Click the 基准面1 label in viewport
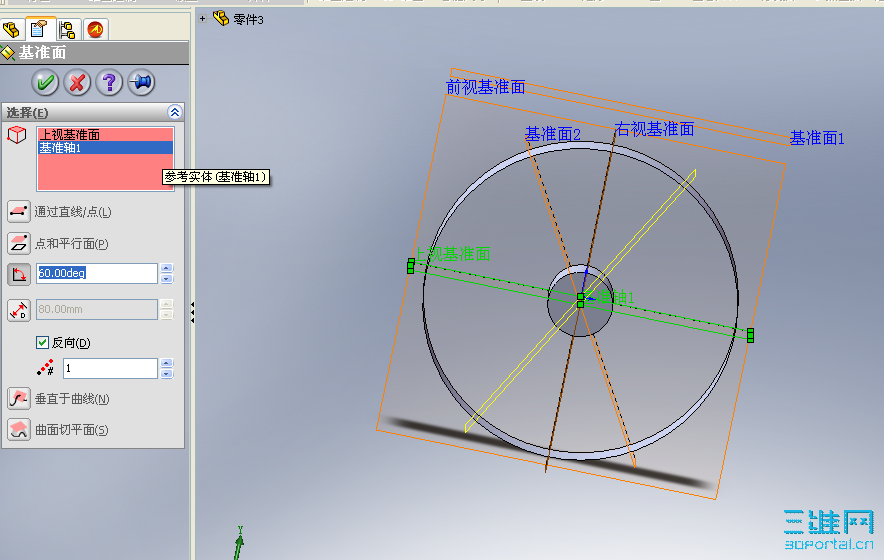Viewport: 884px width, 560px height. [x=817, y=138]
